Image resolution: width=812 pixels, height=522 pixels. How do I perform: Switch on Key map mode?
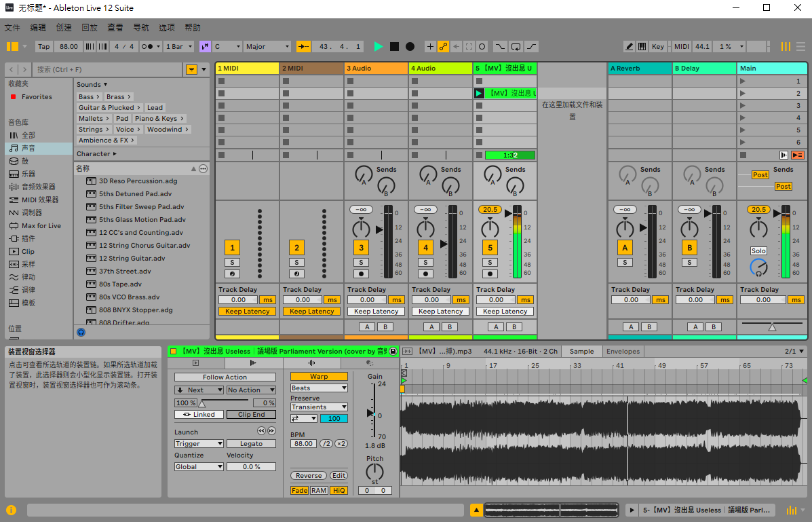[x=658, y=47]
